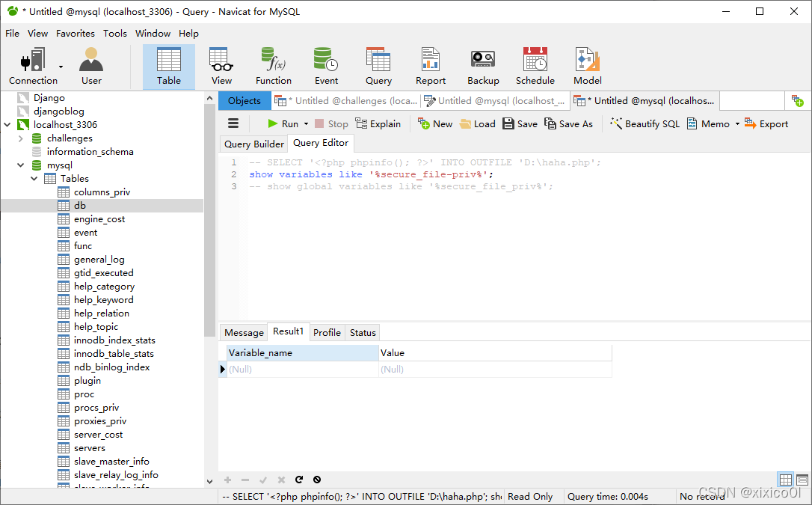
Task: Click Explain in the query toolbar
Action: [x=378, y=123]
